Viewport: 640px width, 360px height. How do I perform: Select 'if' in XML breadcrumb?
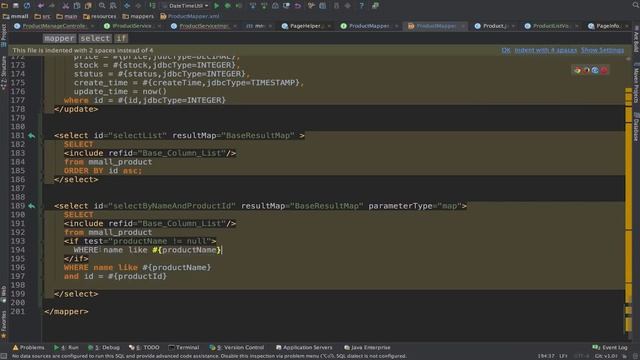point(121,38)
